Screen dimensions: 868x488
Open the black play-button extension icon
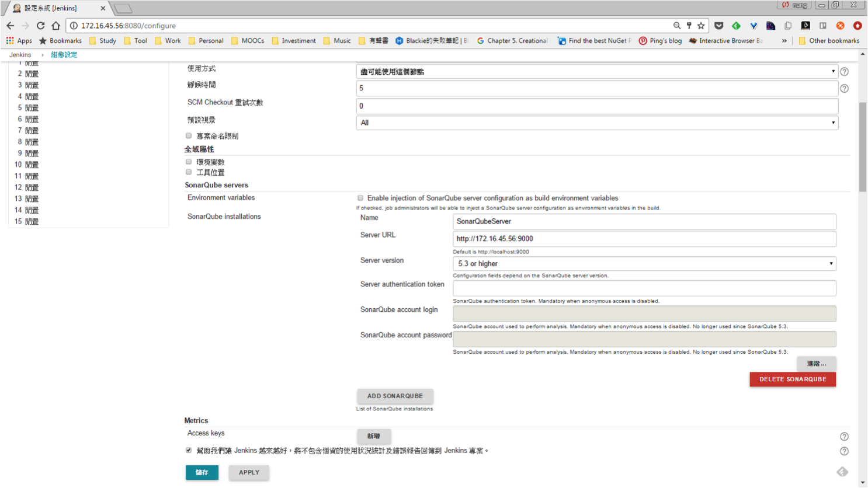pyautogui.click(x=805, y=26)
